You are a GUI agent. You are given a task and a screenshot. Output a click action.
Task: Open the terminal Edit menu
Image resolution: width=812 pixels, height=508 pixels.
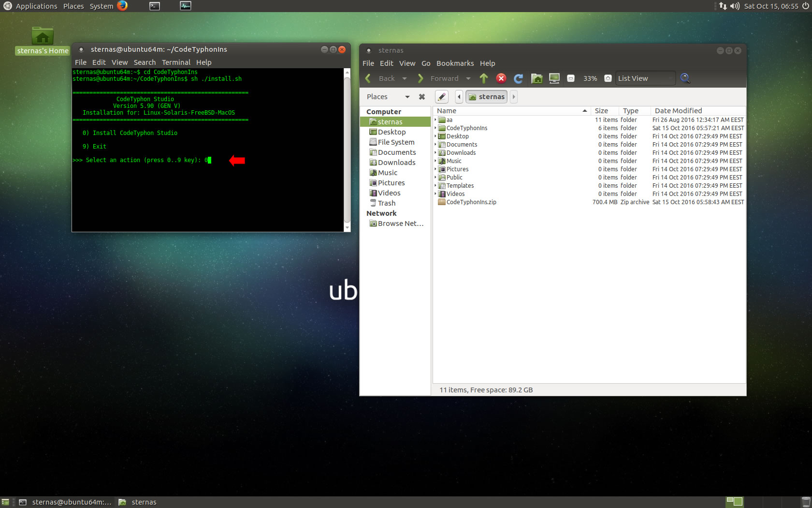click(x=99, y=62)
